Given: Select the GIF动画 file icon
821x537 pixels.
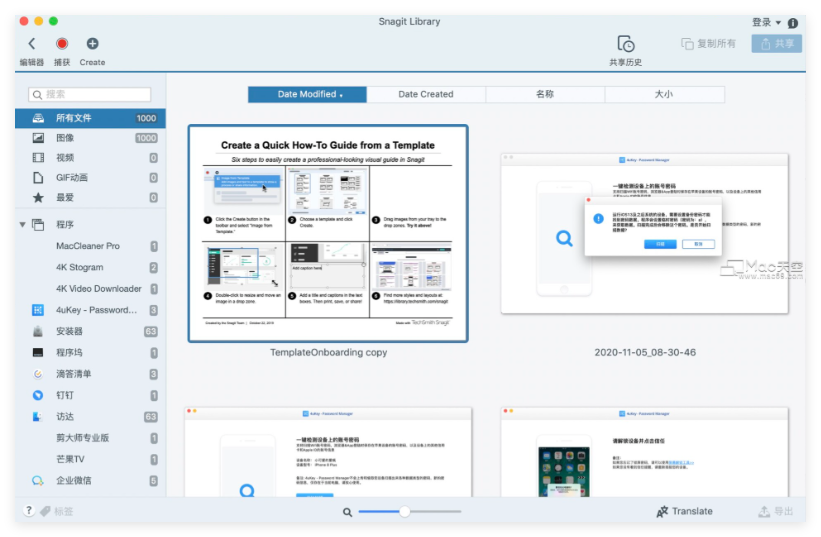Looking at the screenshot, I should click(x=38, y=178).
